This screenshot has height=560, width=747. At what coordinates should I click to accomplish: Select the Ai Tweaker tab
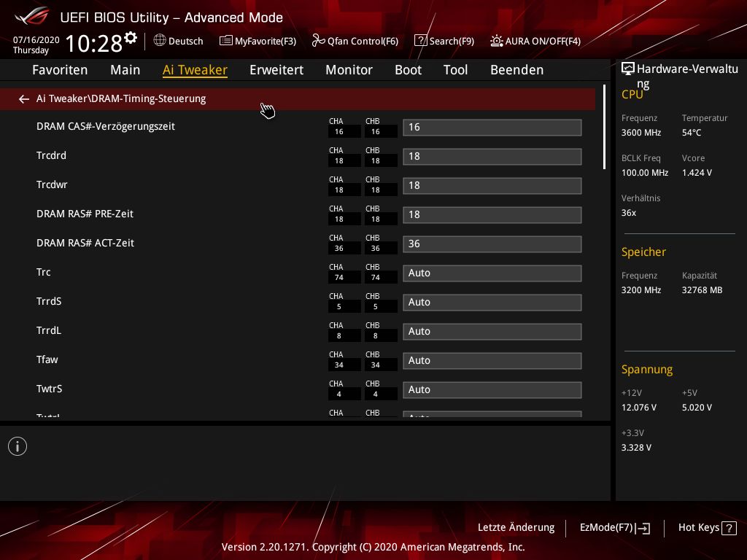(195, 70)
